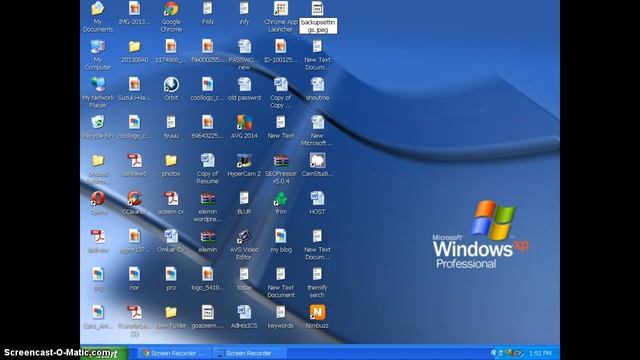Screen dimensions: 640x360
Task: Click the 1:51 PM taskbar clock
Action: click(x=540, y=353)
